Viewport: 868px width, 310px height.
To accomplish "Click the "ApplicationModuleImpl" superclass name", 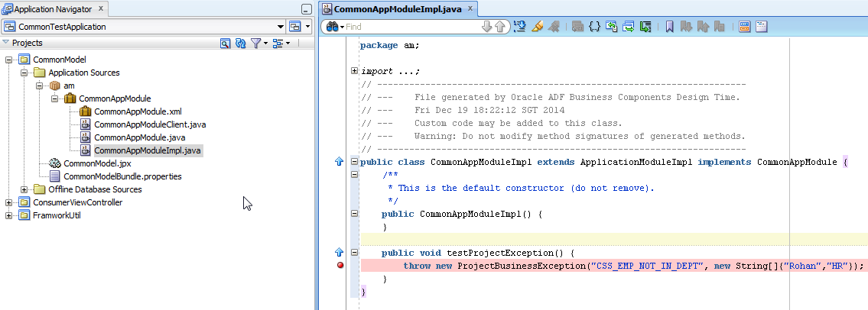I will click(x=636, y=162).
